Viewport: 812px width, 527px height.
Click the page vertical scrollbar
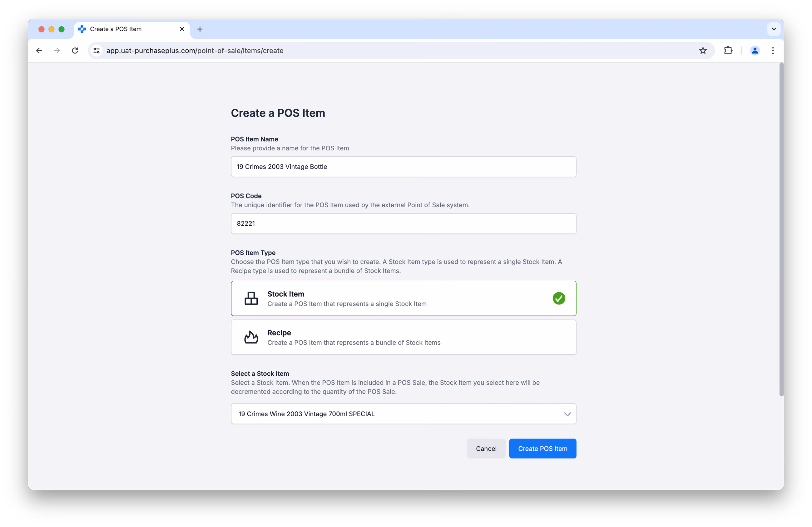coord(781,229)
